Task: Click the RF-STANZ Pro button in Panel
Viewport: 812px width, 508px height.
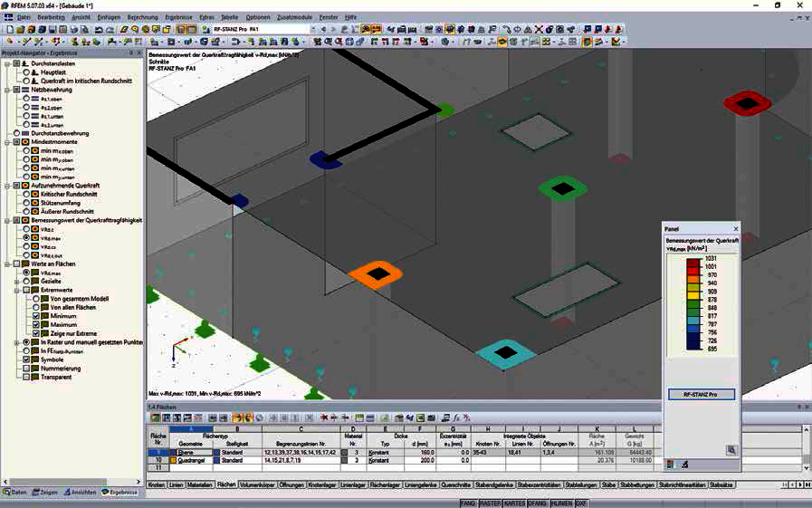Action: [702, 395]
